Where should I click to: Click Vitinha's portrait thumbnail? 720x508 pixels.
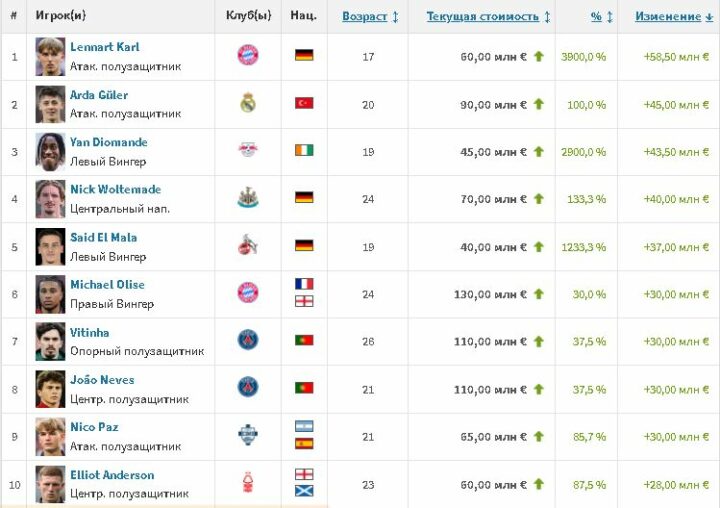(x=50, y=340)
